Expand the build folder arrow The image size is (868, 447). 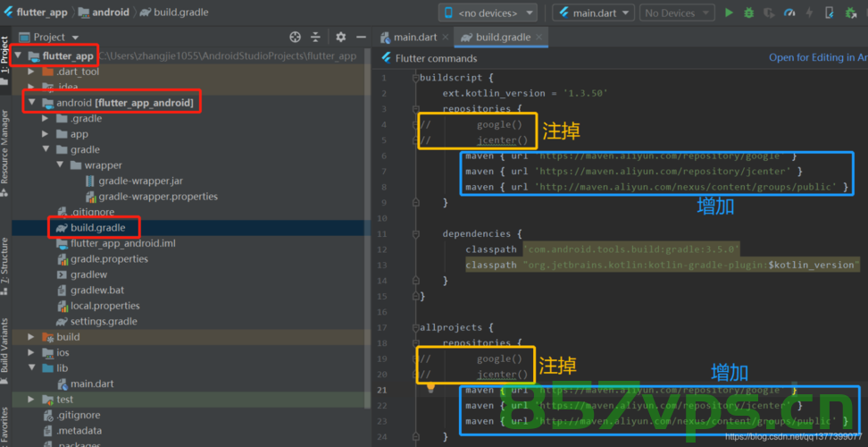pos(31,337)
